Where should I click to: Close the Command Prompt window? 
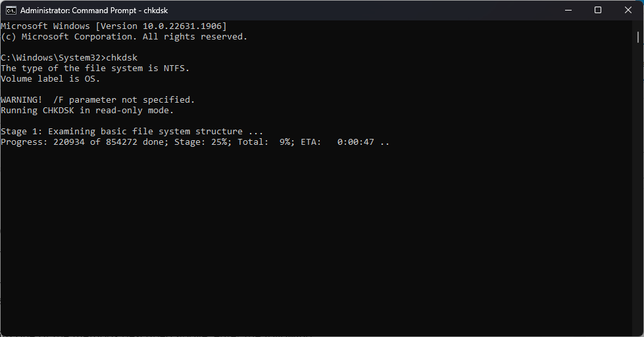coord(628,10)
